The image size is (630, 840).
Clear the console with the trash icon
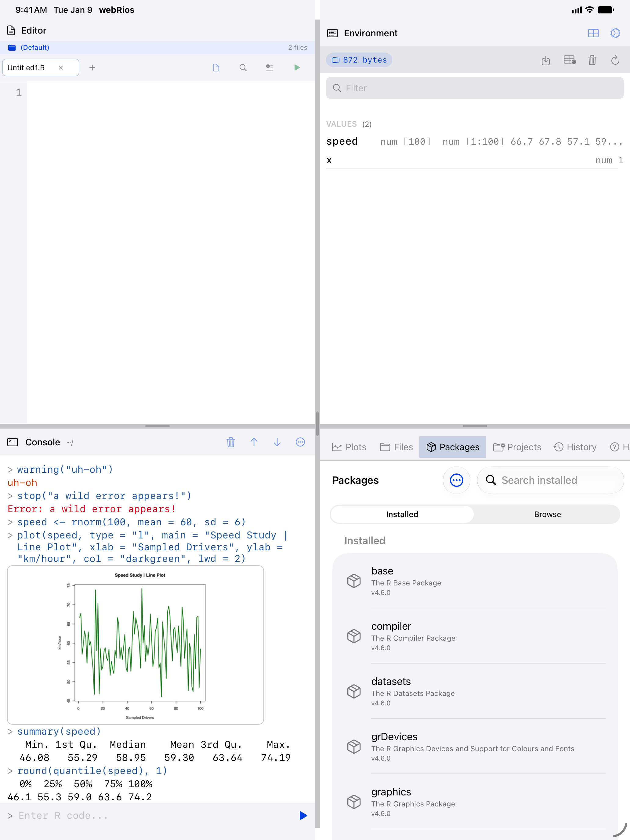[231, 442]
